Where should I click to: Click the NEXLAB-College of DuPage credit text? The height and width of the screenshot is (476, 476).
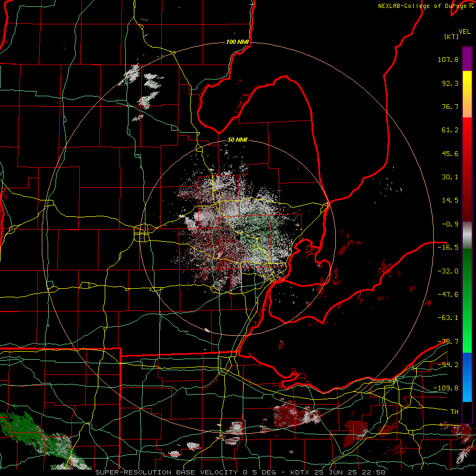[x=426, y=6]
